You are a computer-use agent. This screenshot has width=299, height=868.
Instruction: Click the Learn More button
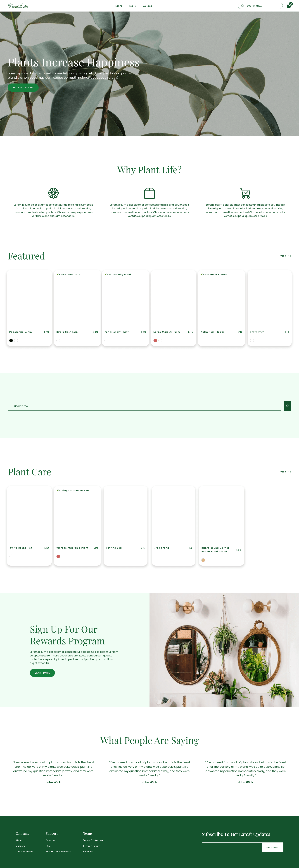(x=42, y=673)
